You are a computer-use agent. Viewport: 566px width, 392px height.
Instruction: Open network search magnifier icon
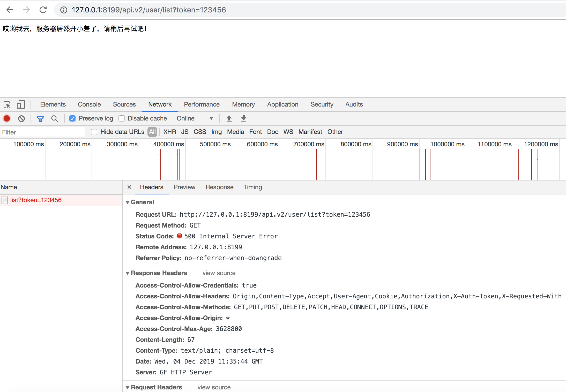(55, 119)
